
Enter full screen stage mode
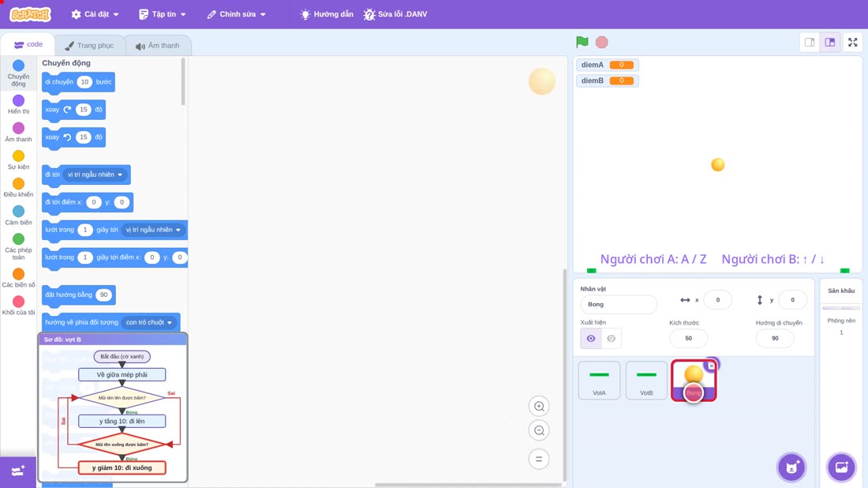coord(852,42)
